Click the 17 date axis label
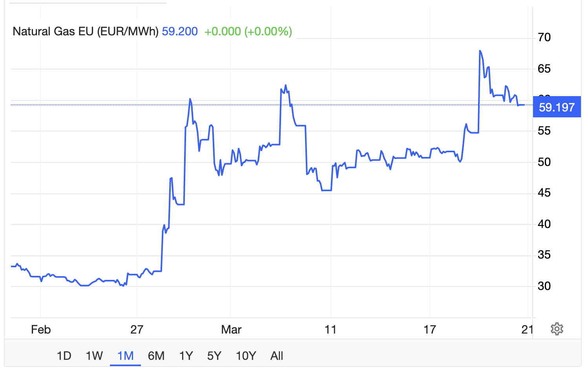Viewport: 588px width, 372px height. coord(430,329)
